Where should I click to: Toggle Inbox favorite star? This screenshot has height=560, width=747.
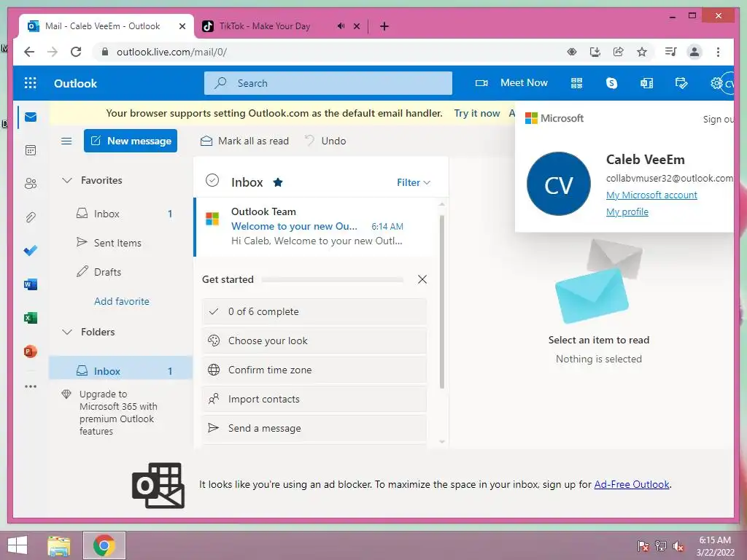(x=278, y=182)
